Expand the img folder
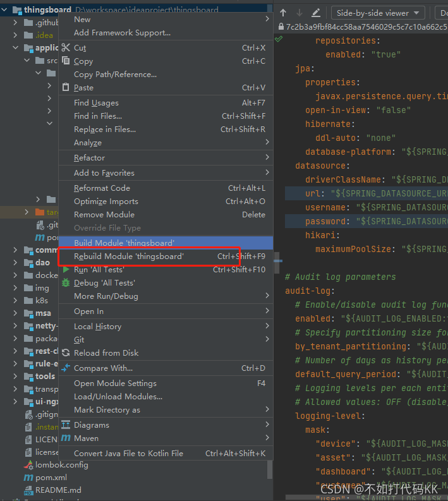Screen dimensions: 448x501 [15, 287]
